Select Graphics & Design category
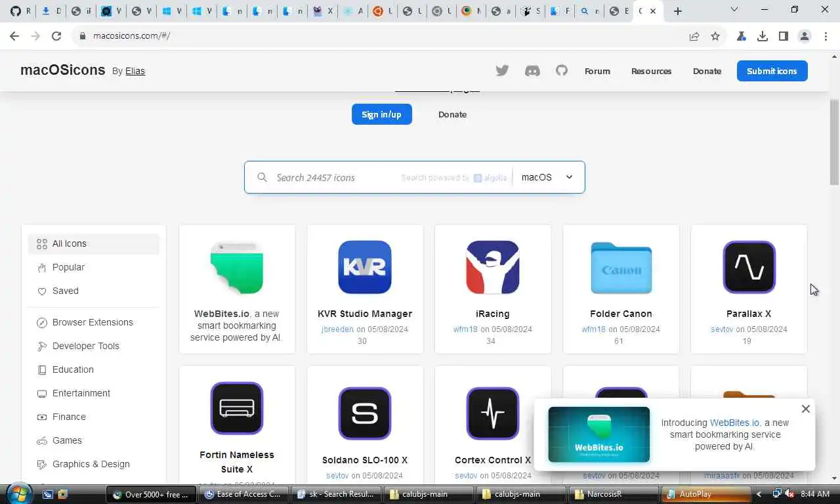 point(94,464)
